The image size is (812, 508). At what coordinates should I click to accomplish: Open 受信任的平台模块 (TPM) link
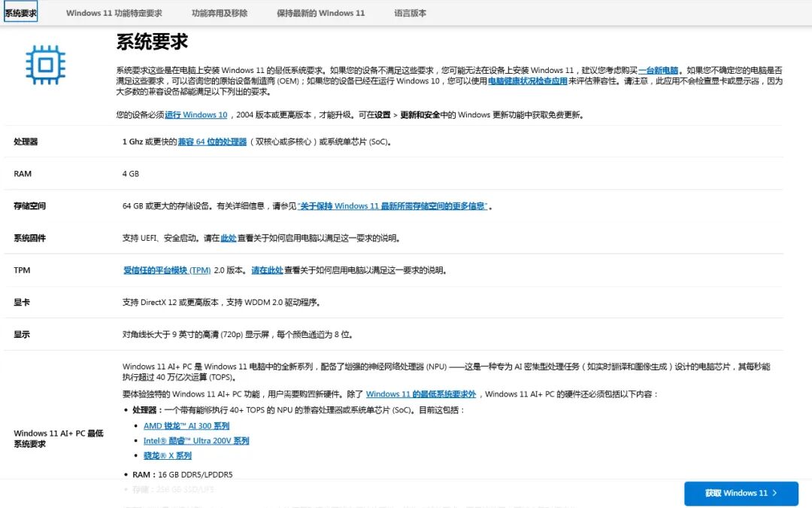(x=167, y=270)
